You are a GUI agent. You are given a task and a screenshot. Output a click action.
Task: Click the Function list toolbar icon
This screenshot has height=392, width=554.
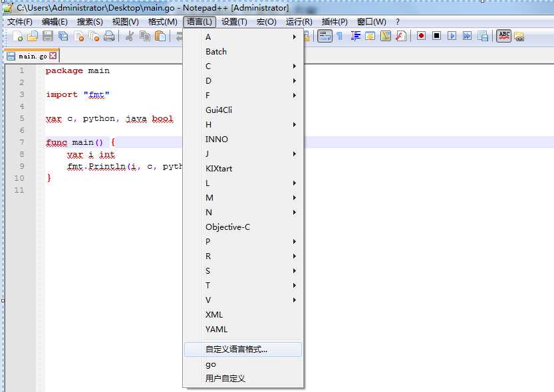[x=401, y=36]
